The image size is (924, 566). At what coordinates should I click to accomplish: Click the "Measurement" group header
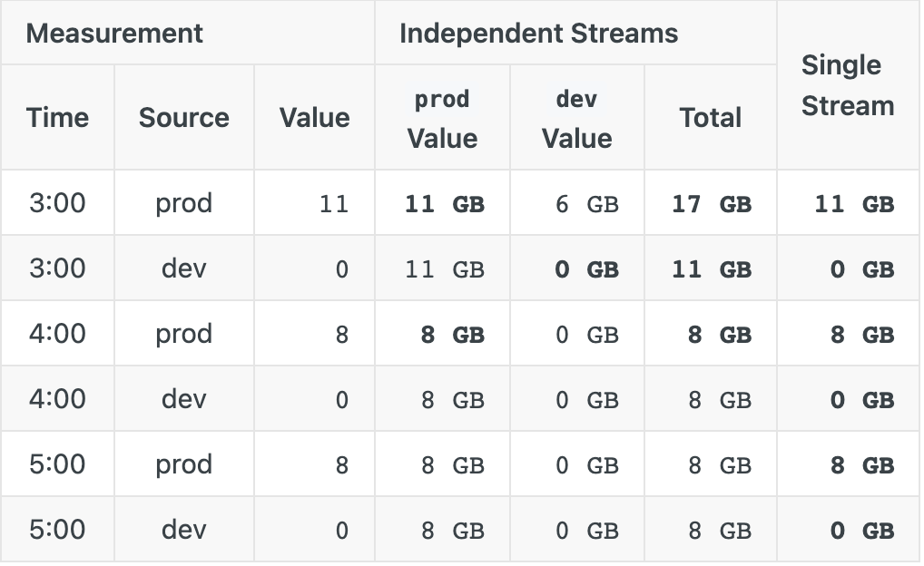(x=114, y=34)
